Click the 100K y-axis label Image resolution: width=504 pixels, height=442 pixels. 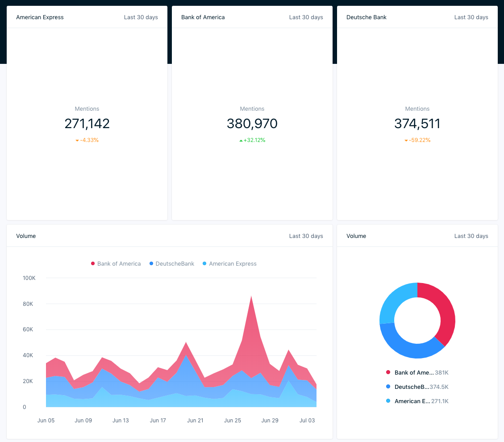[x=29, y=278]
